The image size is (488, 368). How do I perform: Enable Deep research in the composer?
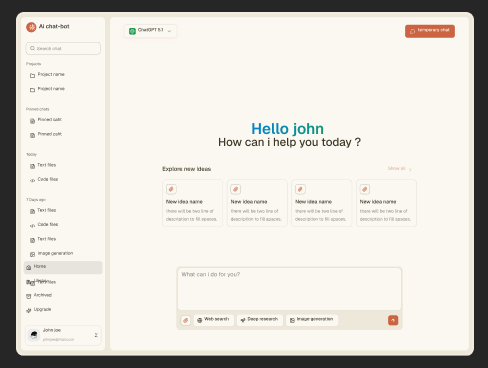point(260,320)
